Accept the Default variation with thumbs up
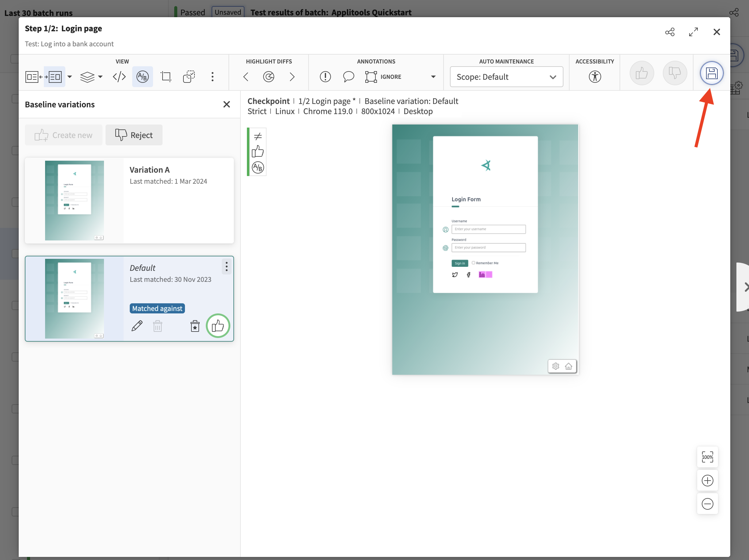Screen dimensions: 749x560 click(x=218, y=326)
